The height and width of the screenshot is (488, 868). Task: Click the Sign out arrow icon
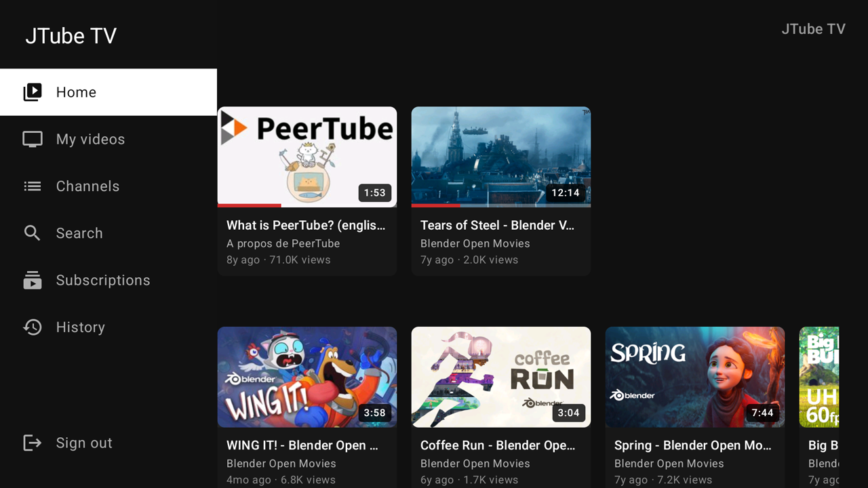click(33, 443)
